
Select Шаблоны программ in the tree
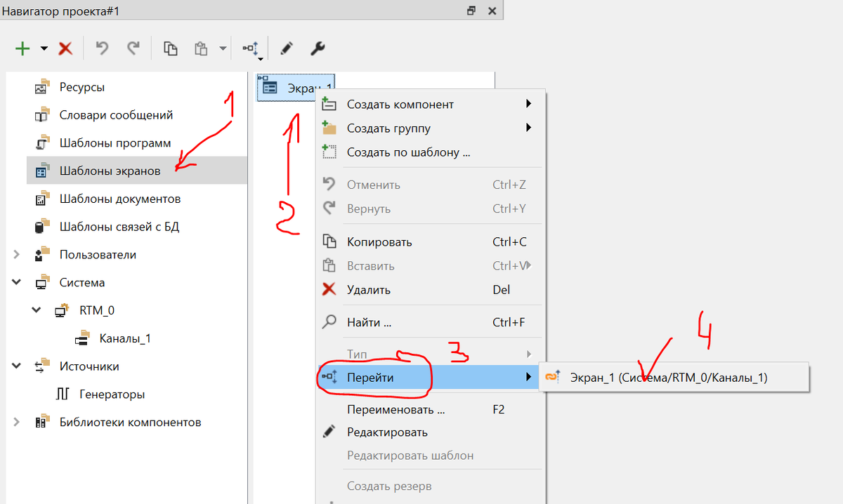point(115,143)
